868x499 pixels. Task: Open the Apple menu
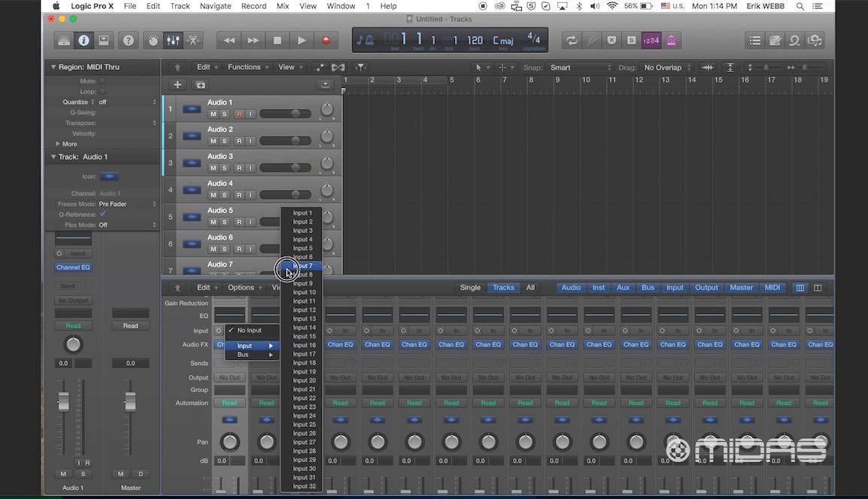pyautogui.click(x=56, y=6)
